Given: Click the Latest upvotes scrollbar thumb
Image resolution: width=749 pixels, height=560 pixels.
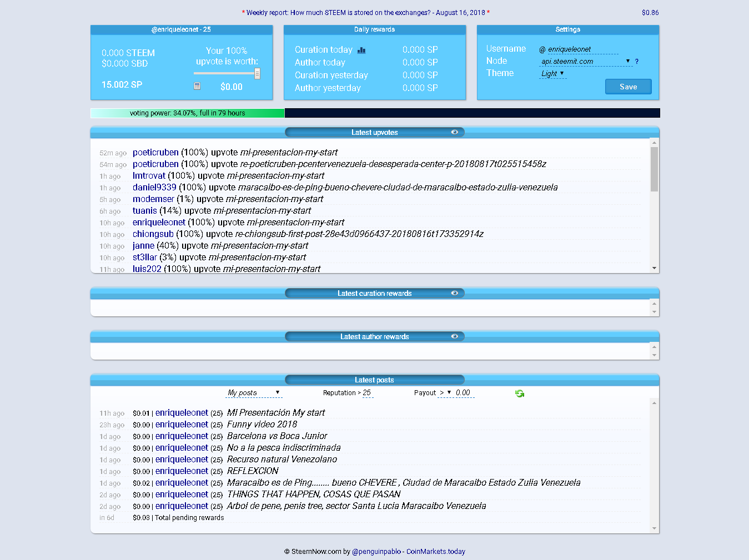Looking at the screenshot, I should (654, 169).
